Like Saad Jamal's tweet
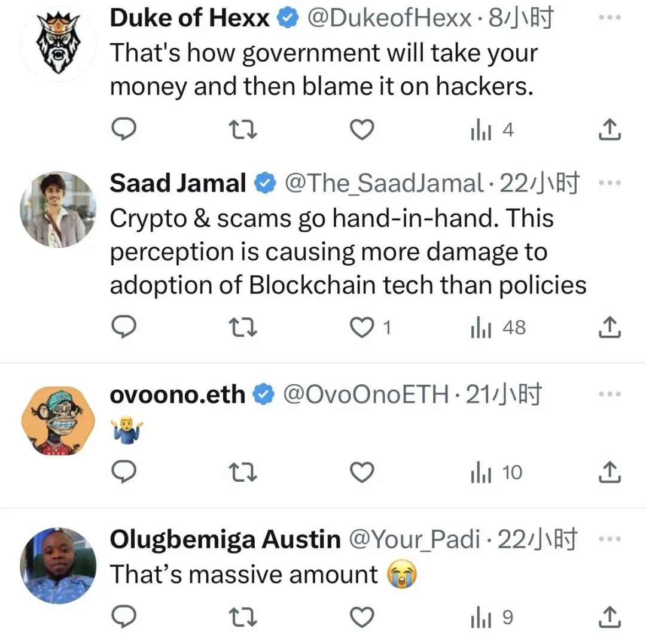This screenshot has width=646, height=644. click(x=361, y=327)
